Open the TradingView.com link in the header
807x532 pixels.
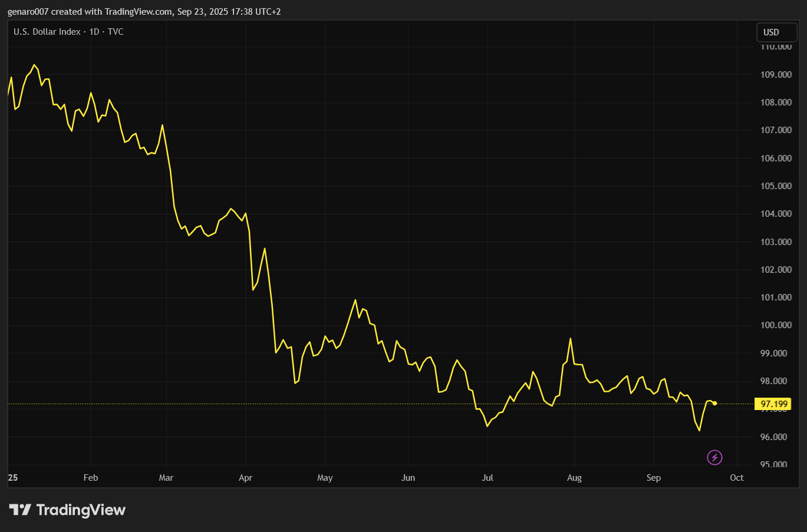pyautogui.click(x=139, y=11)
